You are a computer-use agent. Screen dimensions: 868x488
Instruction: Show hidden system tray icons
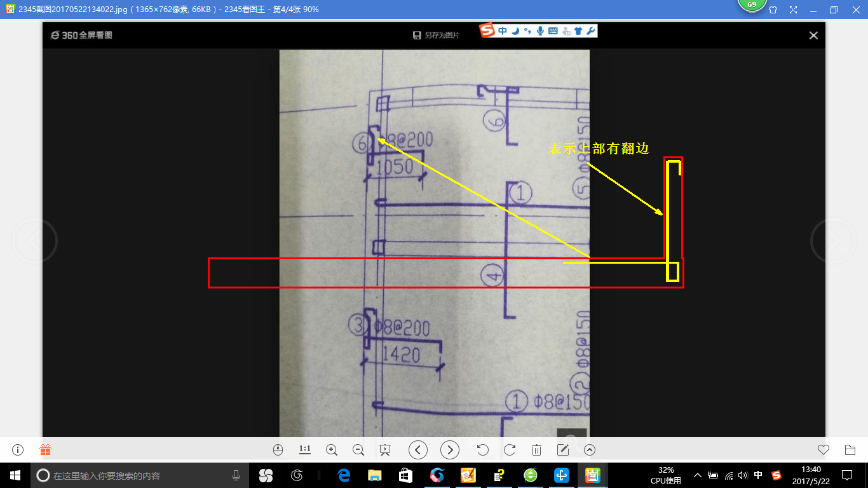pos(697,475)
